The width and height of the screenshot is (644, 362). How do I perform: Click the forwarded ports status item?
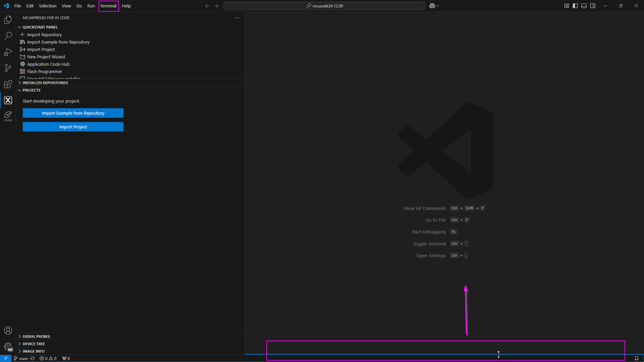tap(66, 358)
